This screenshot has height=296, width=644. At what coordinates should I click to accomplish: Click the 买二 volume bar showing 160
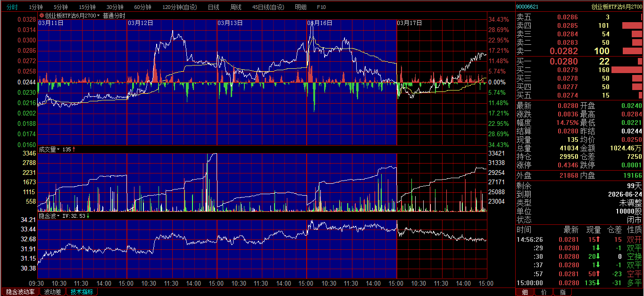pos(627,70)
